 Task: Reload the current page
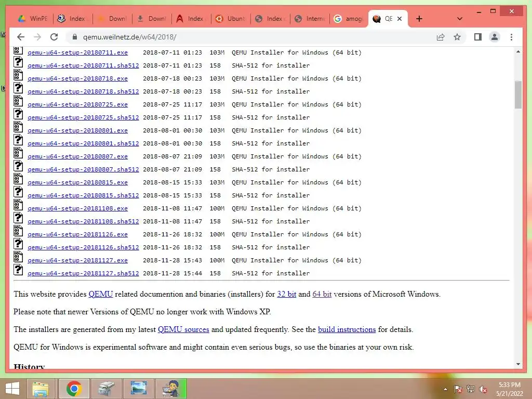click(x=54, y=37)
